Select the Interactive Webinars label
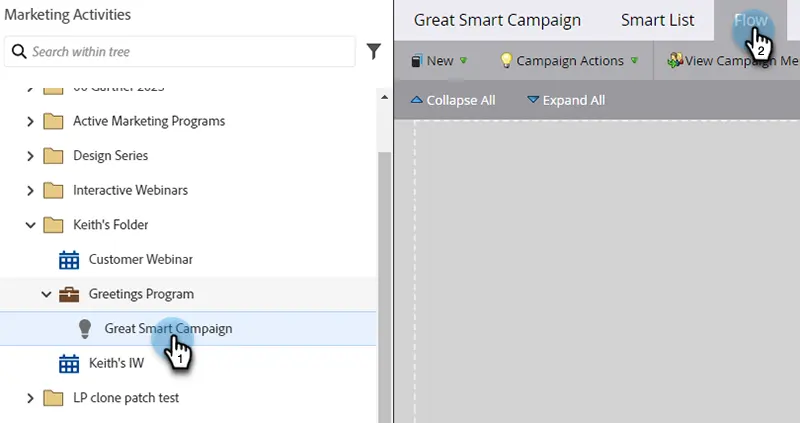 [x=130, y=190]
